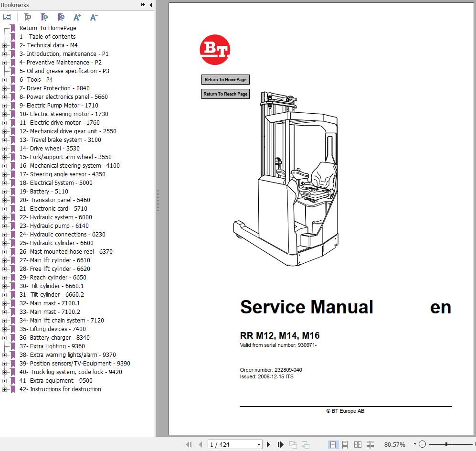Expand the 6- Tools - P4 bookmark

pos(4,80)
